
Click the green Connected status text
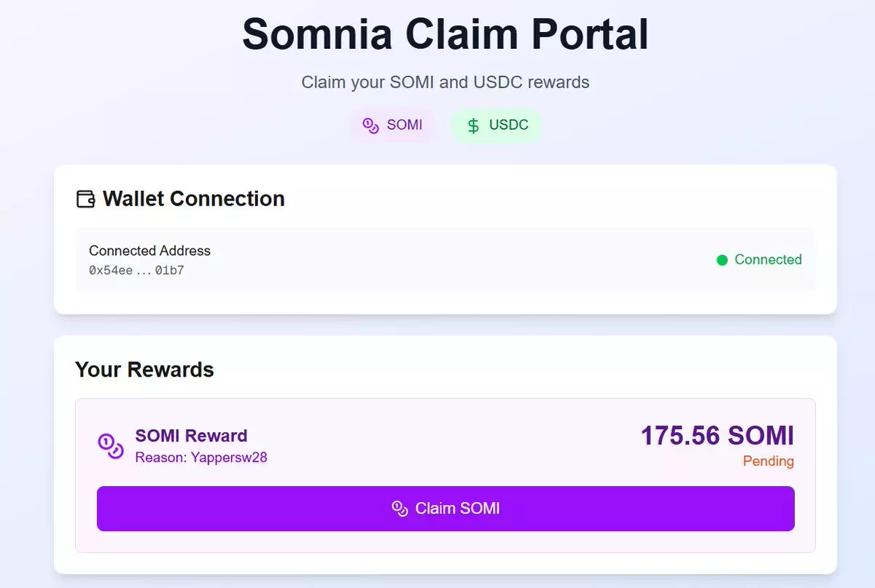click(768, 259)
